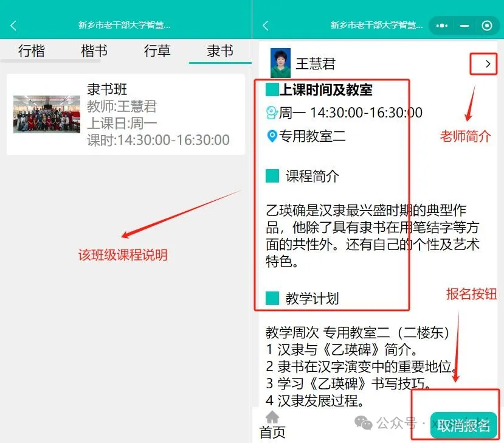The width and height of the screenshot is (504, 443).
Task: Click the 隶书班 class group photo thumbnail
Action: 47,114
